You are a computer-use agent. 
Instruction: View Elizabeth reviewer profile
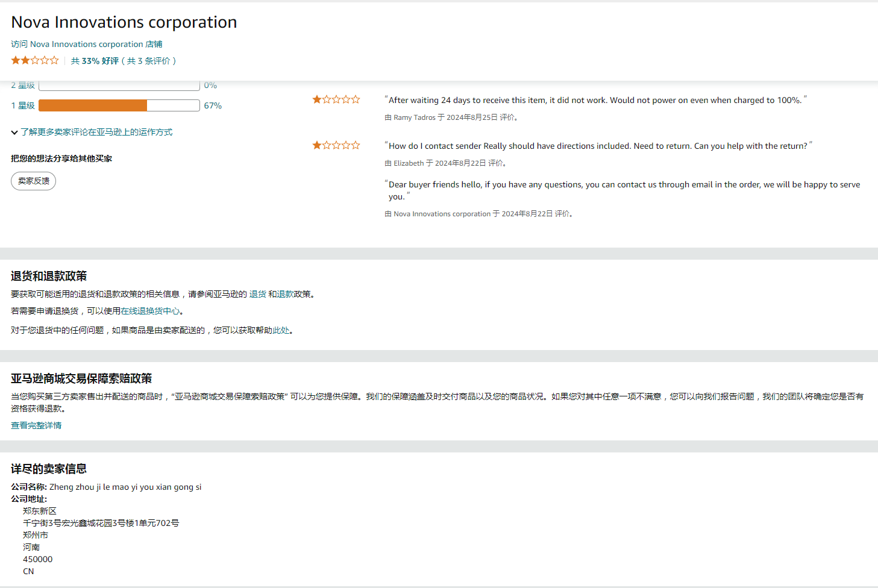(x=408, y=163)
